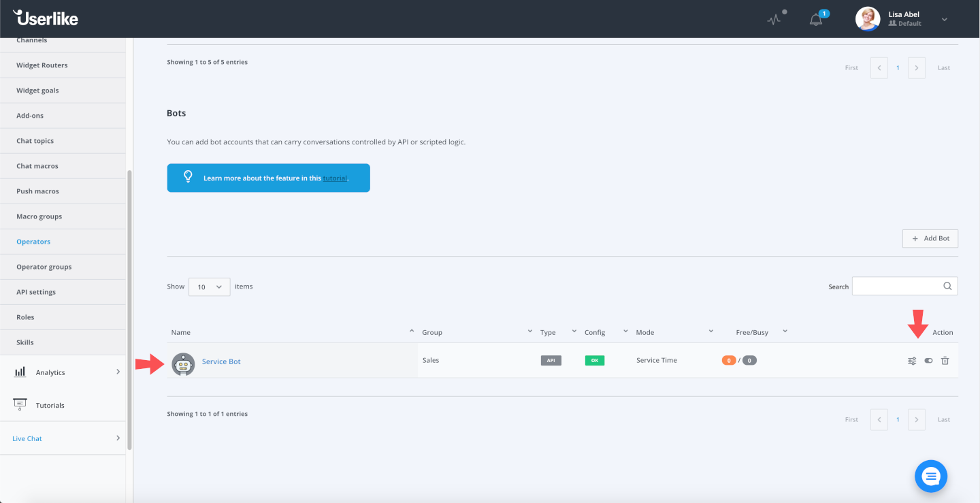Toggle Service Bot active switch
The width and height of the screenshot is (980, 503).
click(928, 361)
